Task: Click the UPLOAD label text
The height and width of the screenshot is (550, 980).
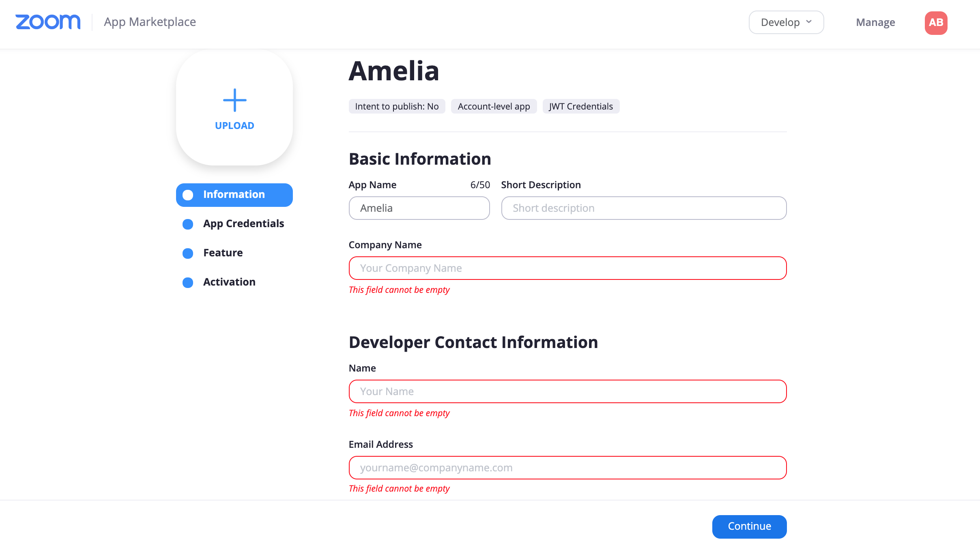Action: click(234, 126)
